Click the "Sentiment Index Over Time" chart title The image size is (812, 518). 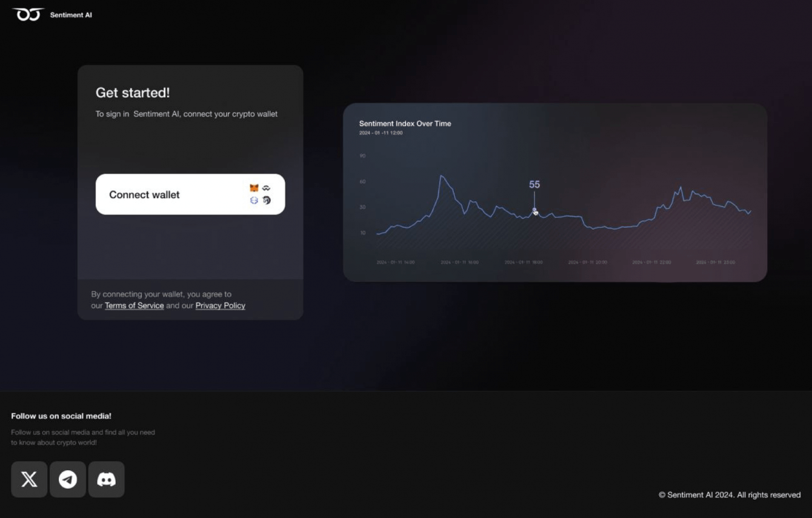tap(405, 124)
